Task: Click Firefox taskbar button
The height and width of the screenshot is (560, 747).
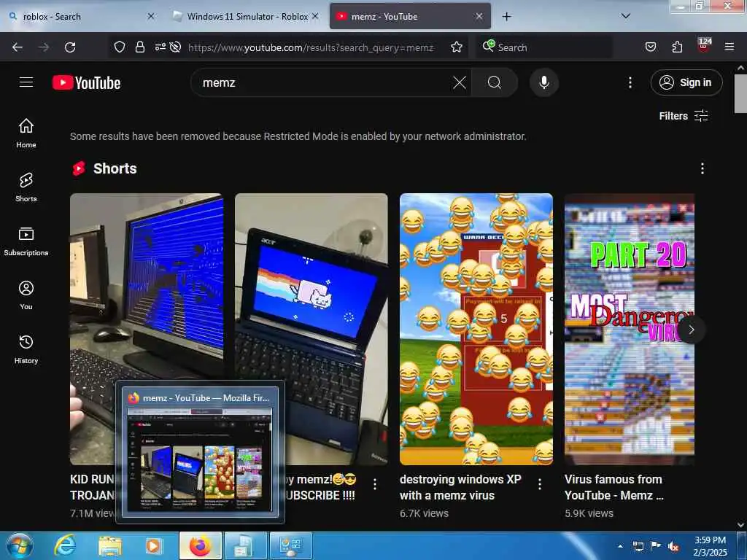Action: pos(201,545)
